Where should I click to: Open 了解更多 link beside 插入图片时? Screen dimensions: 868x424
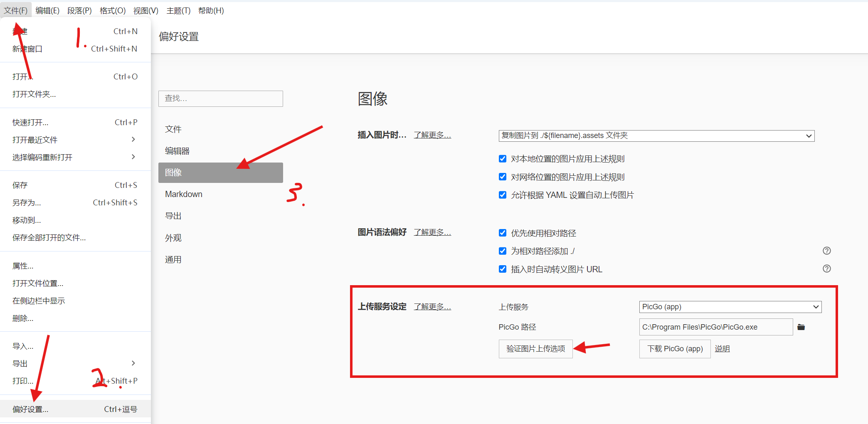pyautogui.click(x=432, y=135)
